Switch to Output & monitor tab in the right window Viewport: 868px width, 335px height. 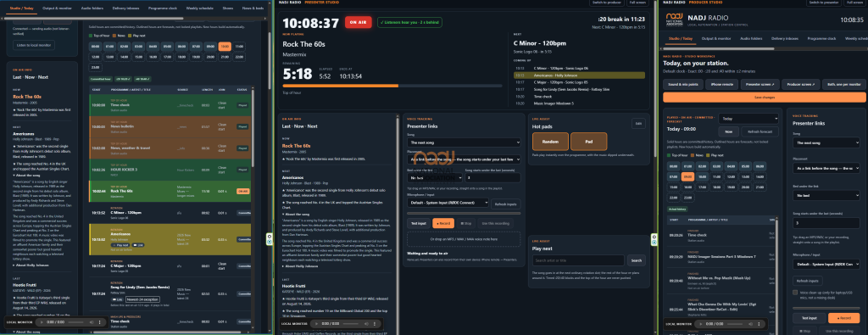click(715, 39)
